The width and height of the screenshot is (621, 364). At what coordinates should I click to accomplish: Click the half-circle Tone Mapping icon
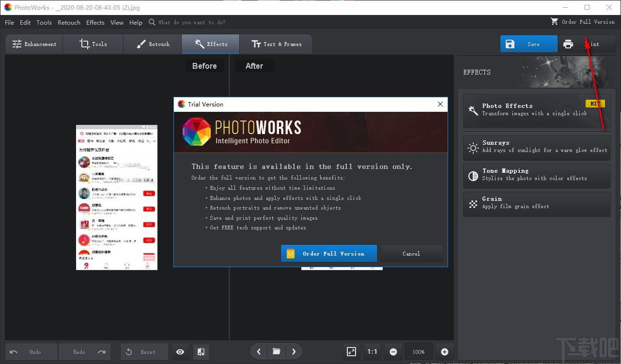coord(473,176)
